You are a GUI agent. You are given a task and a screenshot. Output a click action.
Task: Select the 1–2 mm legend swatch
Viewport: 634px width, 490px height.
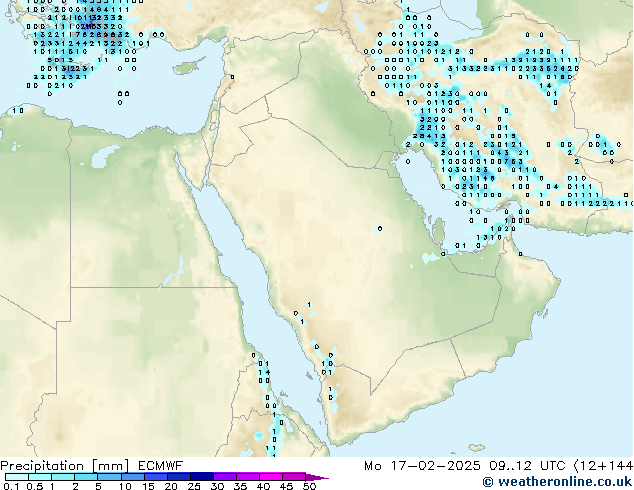click(x=63, y=477)
